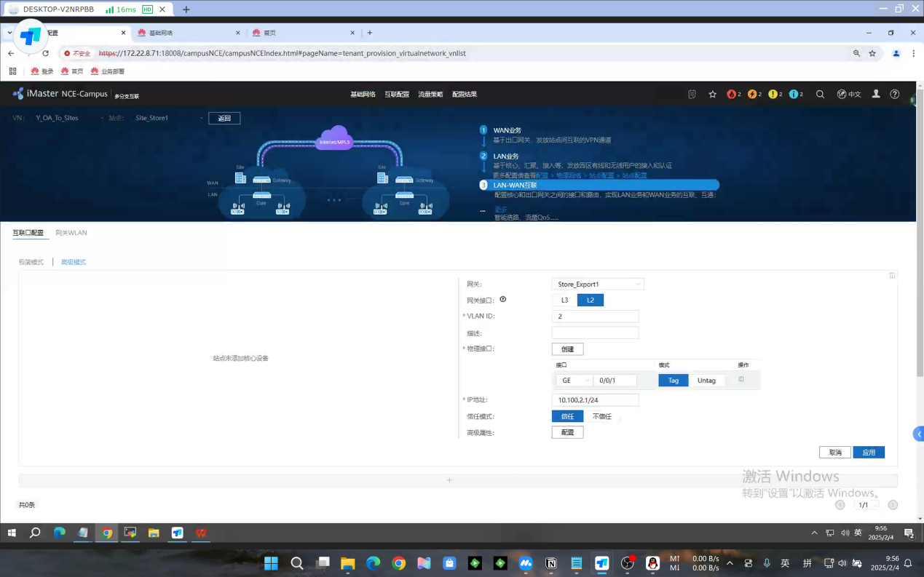This screenshot has width=924, height=577.
Task: Reload the browser page
Action: point(45,53)
